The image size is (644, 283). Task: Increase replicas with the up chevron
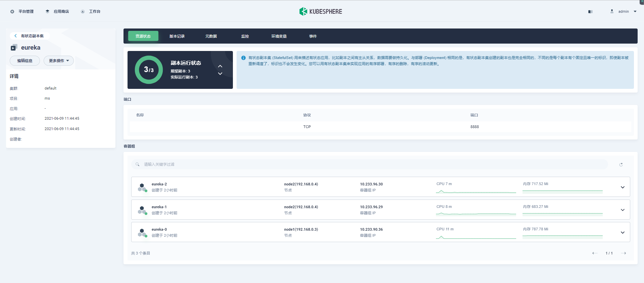click(x=220, y=66)
